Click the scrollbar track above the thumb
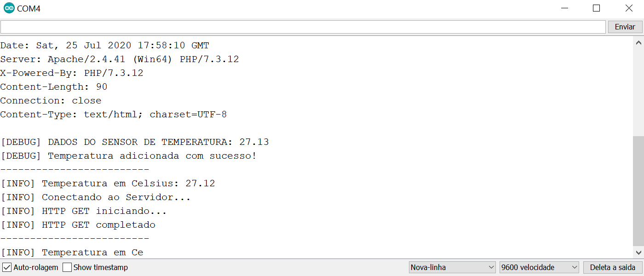Image resolution: width=644 pixels, height=276 pixels. [638, 92]
